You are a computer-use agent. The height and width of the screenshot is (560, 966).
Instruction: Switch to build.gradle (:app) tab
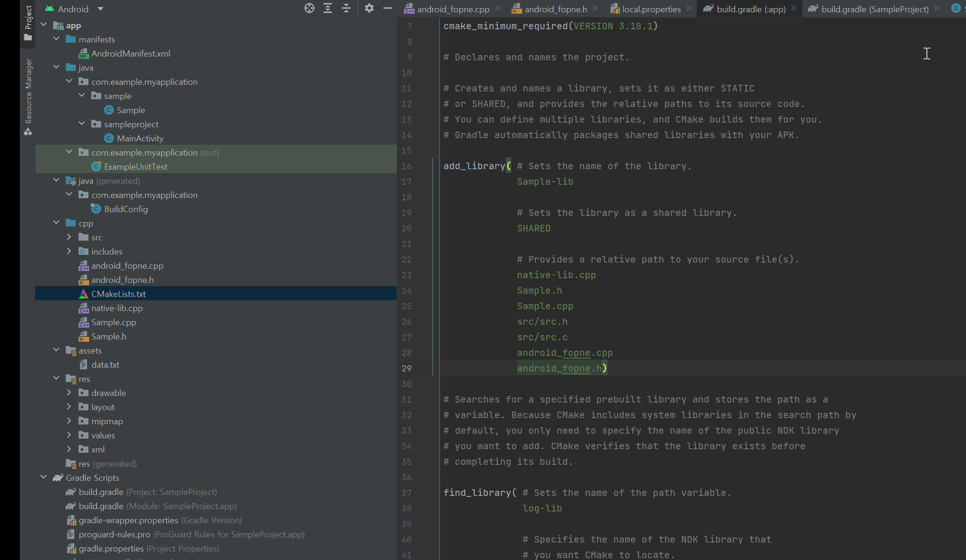(x=750, y=9)
